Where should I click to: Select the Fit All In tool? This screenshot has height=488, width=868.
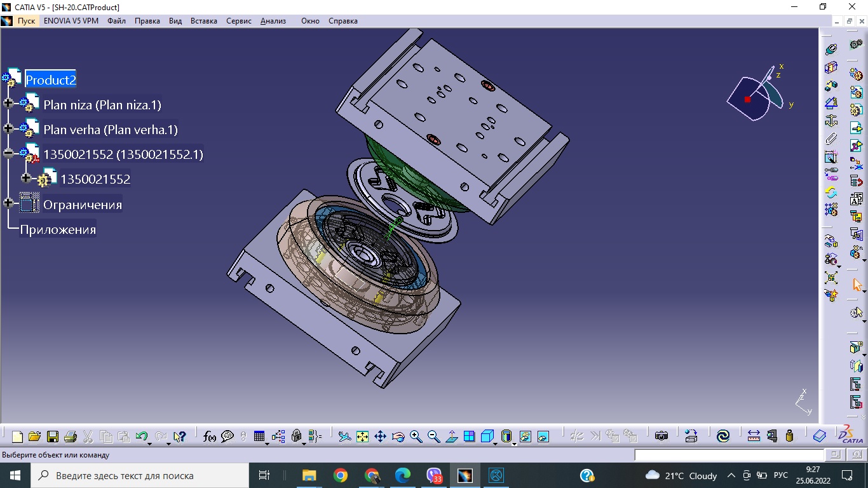click(x=362, y=437)
